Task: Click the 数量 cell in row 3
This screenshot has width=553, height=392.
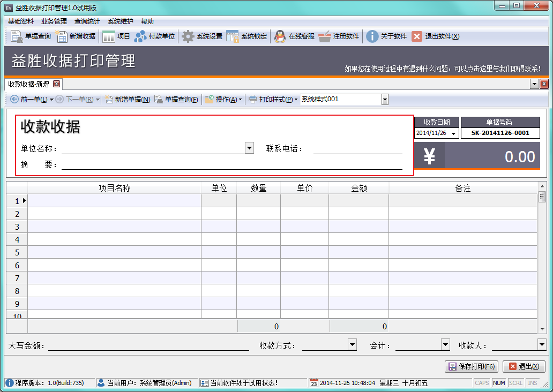Action: pos(258,227)
